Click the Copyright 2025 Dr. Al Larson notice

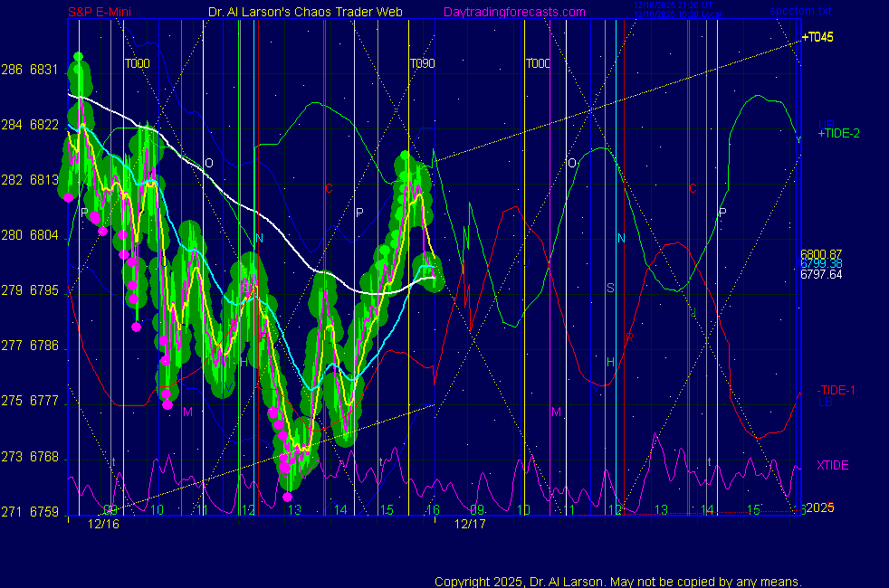(x=617, y=582)
